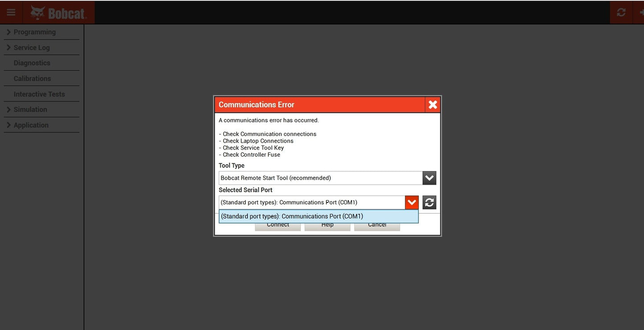Open the hamburger menu icon
This screenshot has height=330, width=644.
11,12
